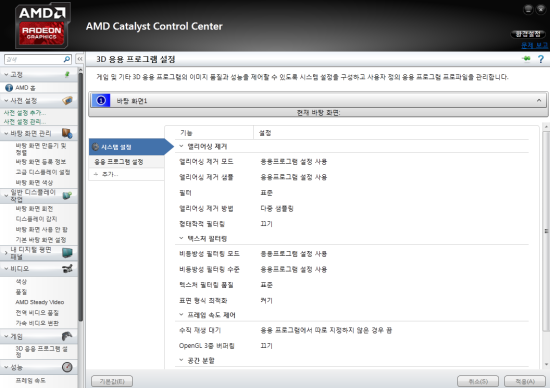Click the 사전 설정 관리... link

click(x=25, y=122)
